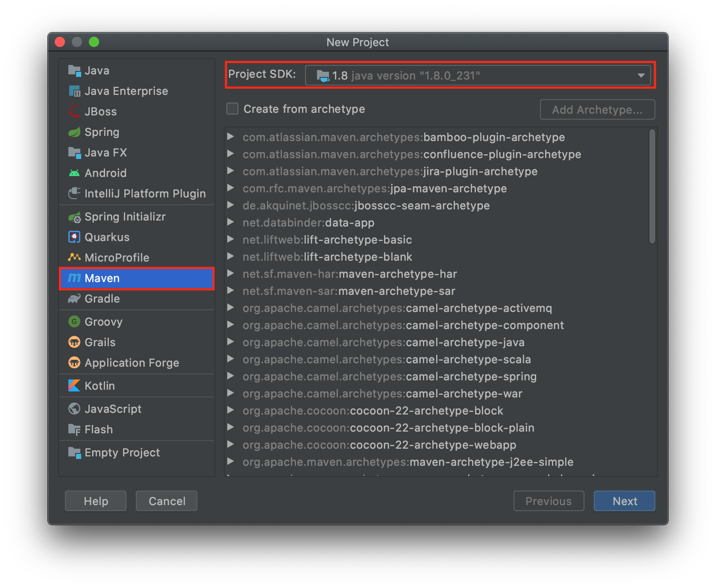Select maven-archetype-har row
The height and width of the screenshot is (588, 716).
coord(437,274)
